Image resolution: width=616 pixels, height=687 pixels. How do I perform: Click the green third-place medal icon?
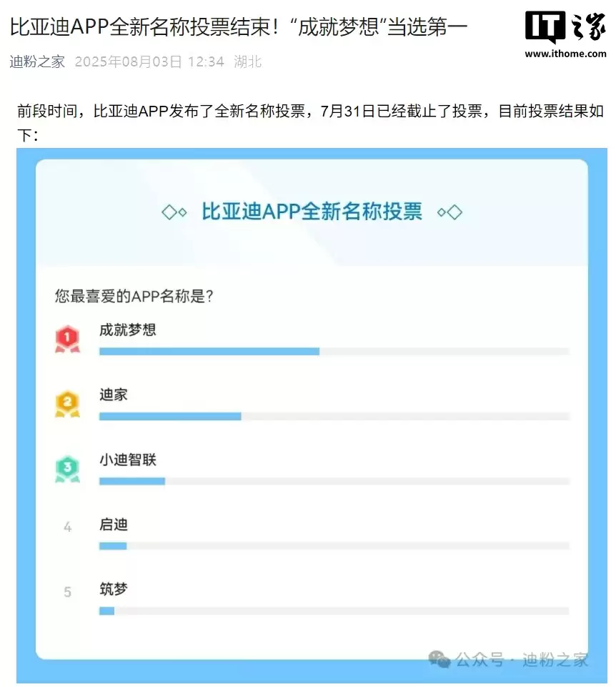pos(67,468)
